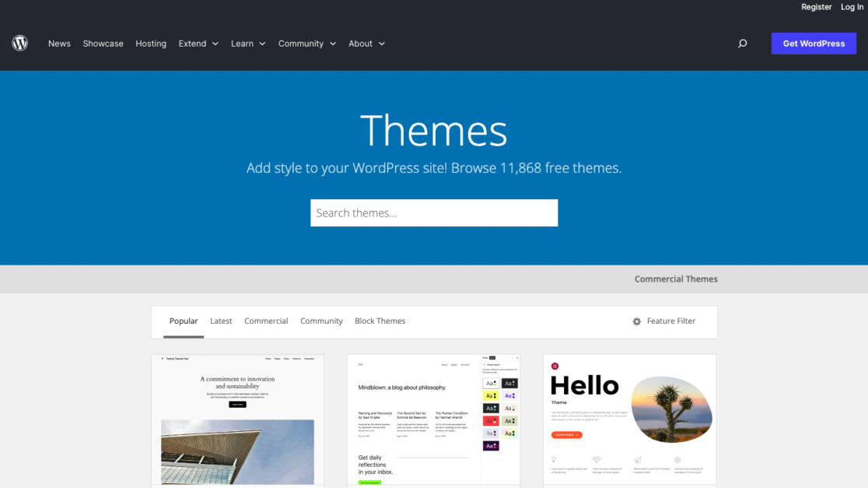Open the Twenty Twenty-Four theme thumbnail
This screenshot has width=868, height=488.
[x=237, y=420]
